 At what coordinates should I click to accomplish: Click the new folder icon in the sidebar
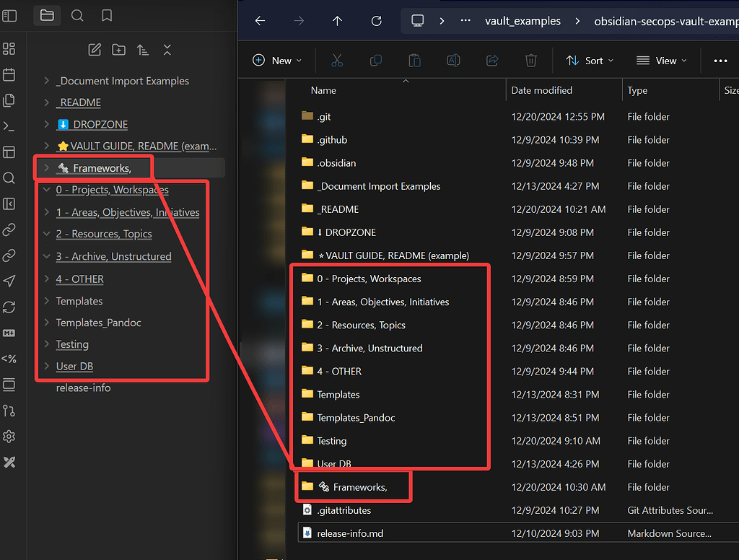coord(118,49)
